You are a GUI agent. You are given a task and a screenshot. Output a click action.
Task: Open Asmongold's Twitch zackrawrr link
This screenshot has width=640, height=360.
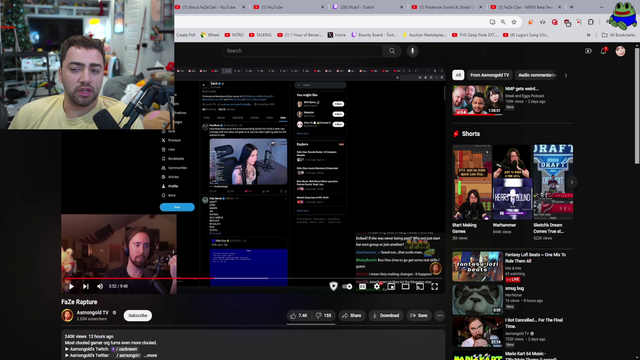click(x=125, y=349)
